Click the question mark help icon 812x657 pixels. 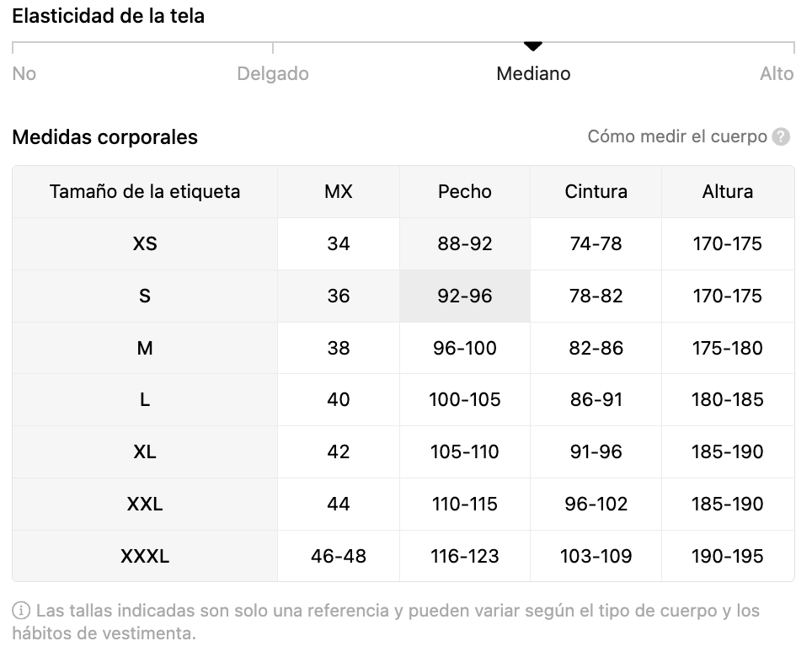782,136
